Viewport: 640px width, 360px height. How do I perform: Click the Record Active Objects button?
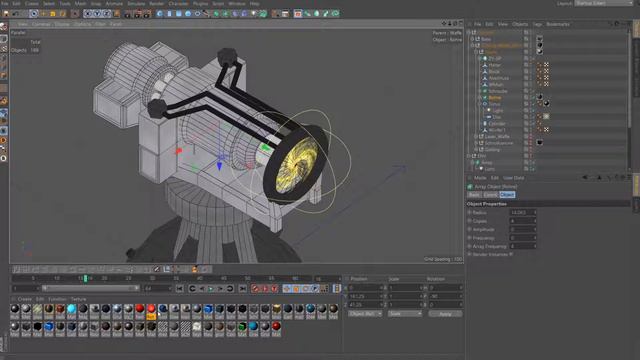[256, 289]
